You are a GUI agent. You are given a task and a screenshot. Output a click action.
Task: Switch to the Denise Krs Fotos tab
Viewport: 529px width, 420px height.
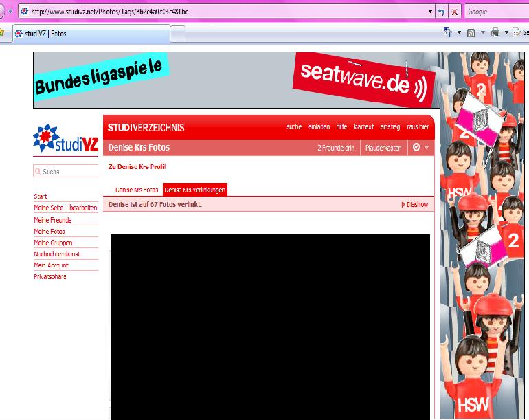click(136, 190)
